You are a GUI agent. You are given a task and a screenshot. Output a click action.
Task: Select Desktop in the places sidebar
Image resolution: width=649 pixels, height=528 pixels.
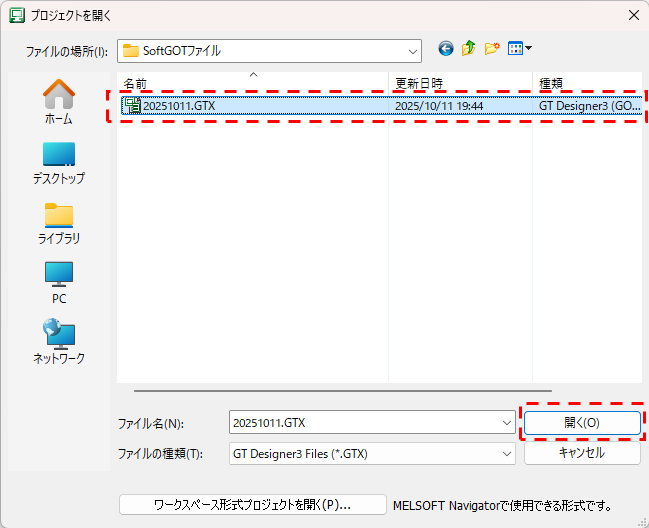58,162
